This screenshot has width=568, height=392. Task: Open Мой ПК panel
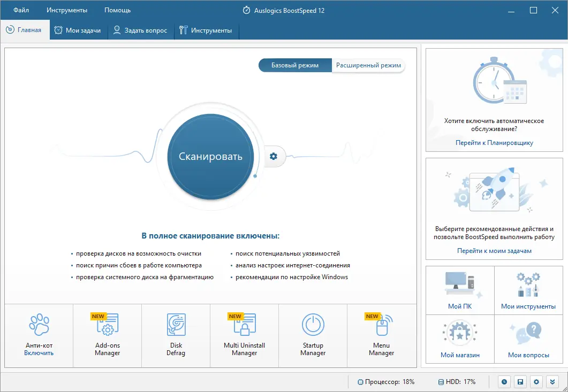[x=459, y=290]
